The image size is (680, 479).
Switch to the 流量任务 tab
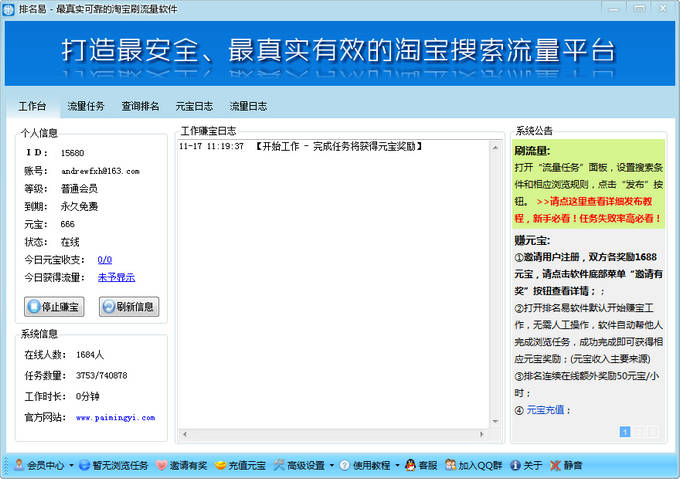[x=86, y=106]
